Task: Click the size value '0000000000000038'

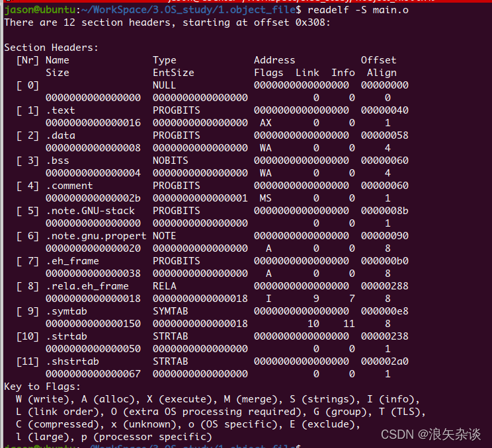Action: (x=93, y=274)
